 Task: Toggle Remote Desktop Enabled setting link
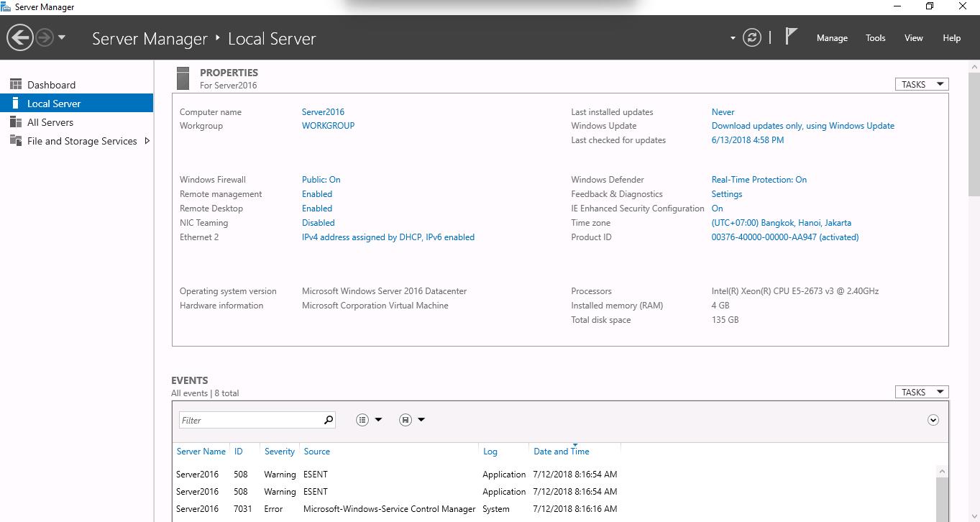pyautogui.click(x=316, y=209)
